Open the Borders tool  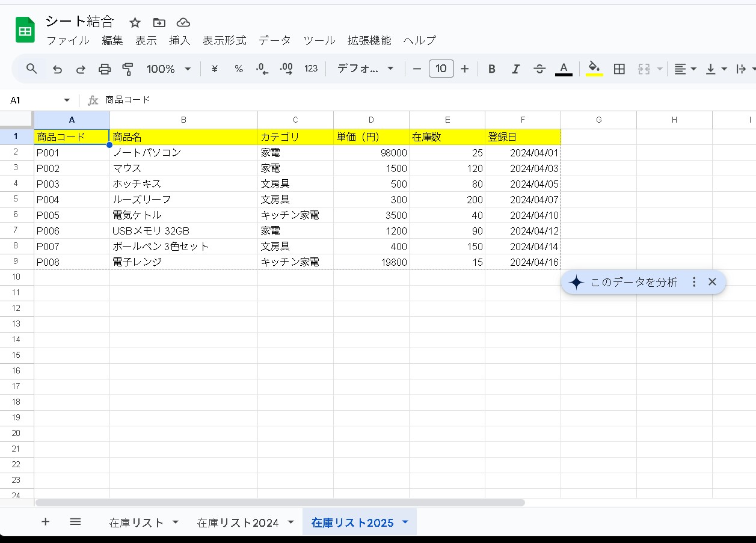click(619, 69)
